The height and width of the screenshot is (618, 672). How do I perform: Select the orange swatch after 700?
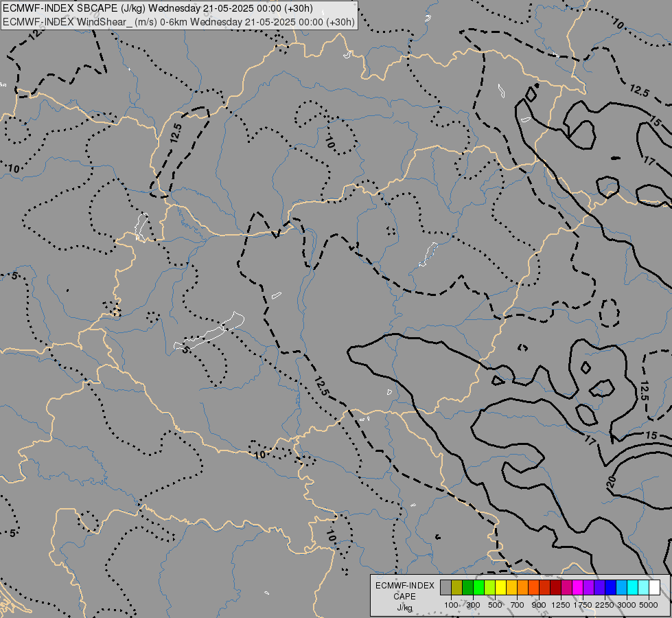[x=522, y=587]
